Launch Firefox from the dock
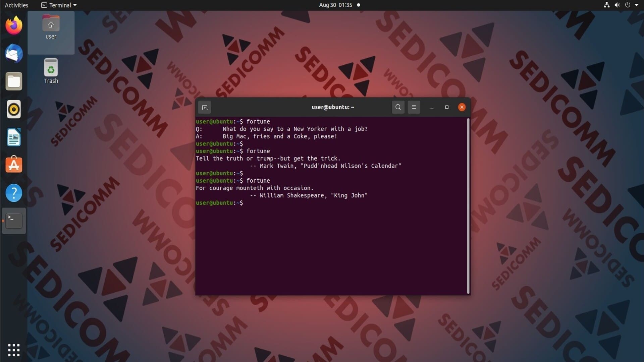644x362 pixels. [14, 25]
